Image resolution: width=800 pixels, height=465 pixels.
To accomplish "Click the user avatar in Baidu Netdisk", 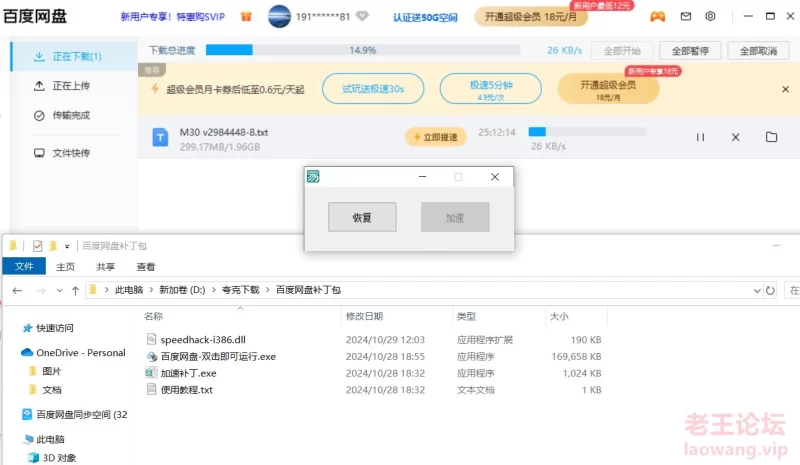I will (x=279, y=16).
